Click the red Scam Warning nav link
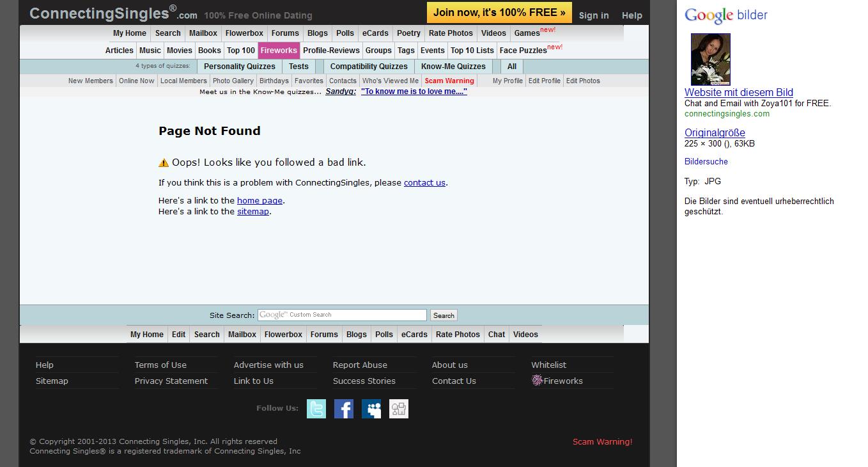868x467 pixels. coord(449,81)
